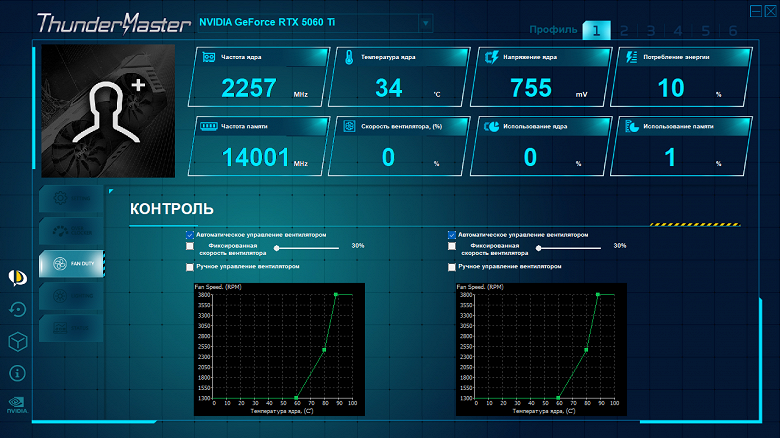This screenshot has width=780, height=438.
Task: Open the Setting gear tab
Action: (71, 199)
